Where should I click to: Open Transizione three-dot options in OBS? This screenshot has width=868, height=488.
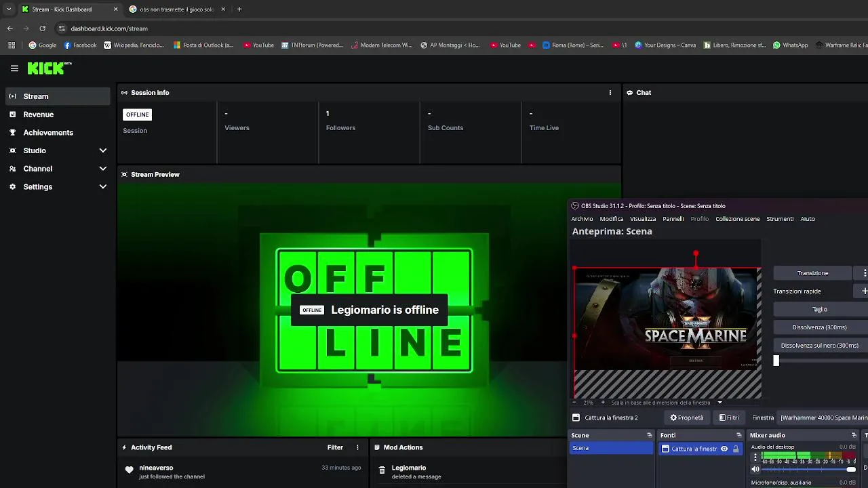[864, 272]
